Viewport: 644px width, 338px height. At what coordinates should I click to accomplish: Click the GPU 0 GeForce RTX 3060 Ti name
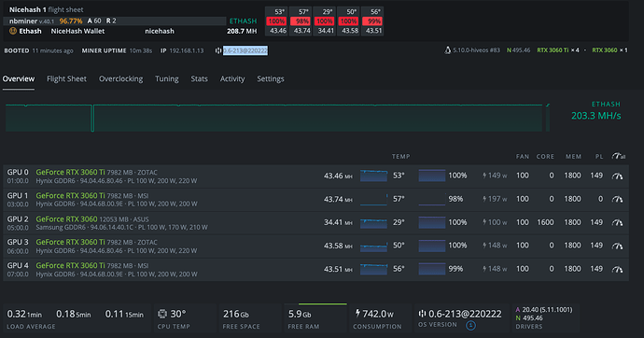pos(70,172)
